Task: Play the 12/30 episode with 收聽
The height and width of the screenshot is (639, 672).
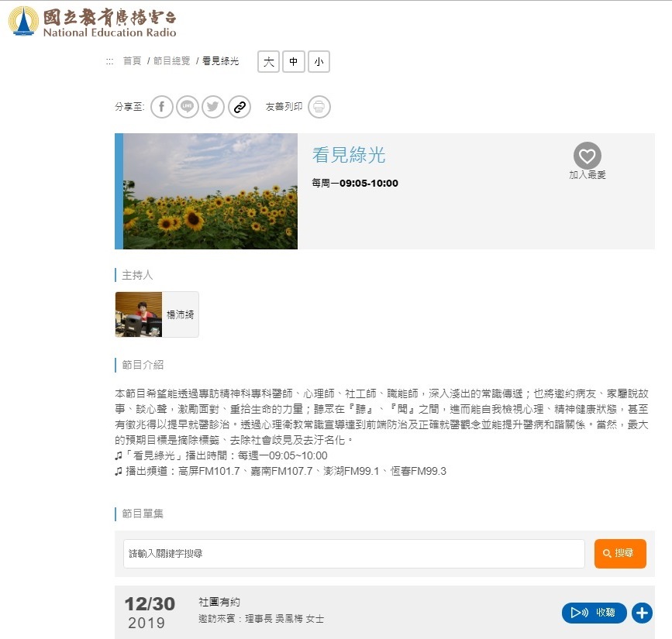Action: (594, 613)
